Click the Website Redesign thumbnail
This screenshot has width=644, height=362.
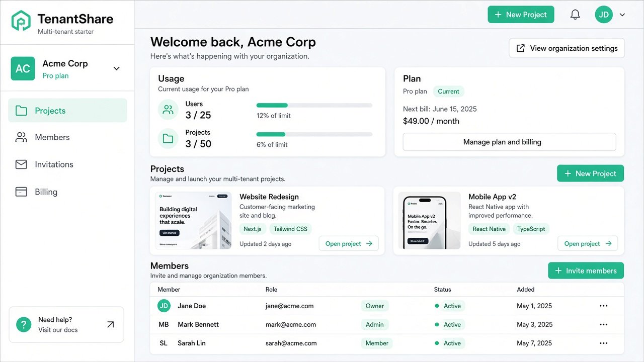click(x=194, y=220)
